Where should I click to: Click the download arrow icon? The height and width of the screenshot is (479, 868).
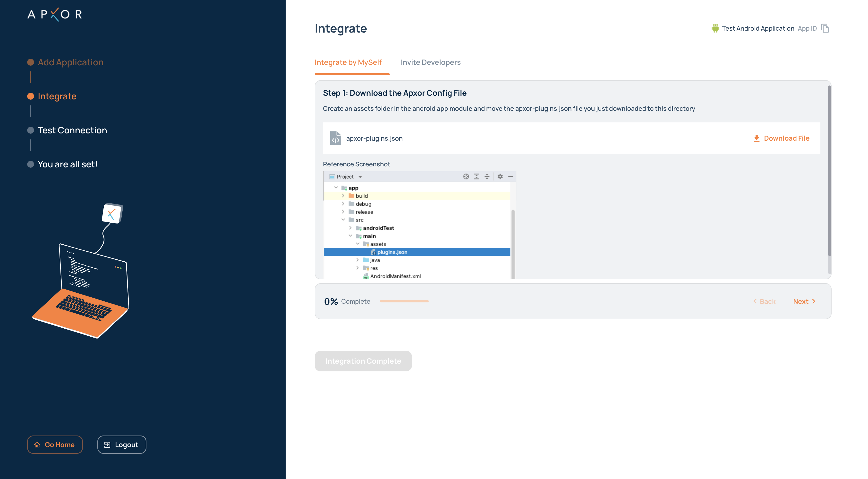coord(757,138)
